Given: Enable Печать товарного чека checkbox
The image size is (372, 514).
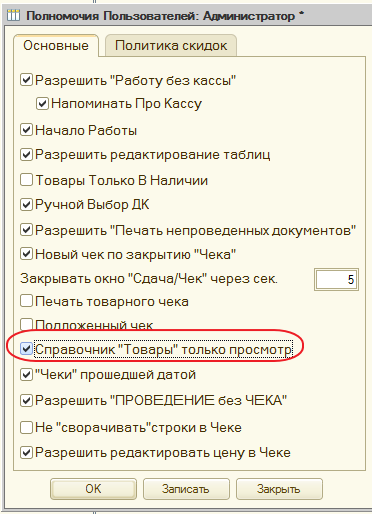Looking at the screenshot, I should point(26,301).
